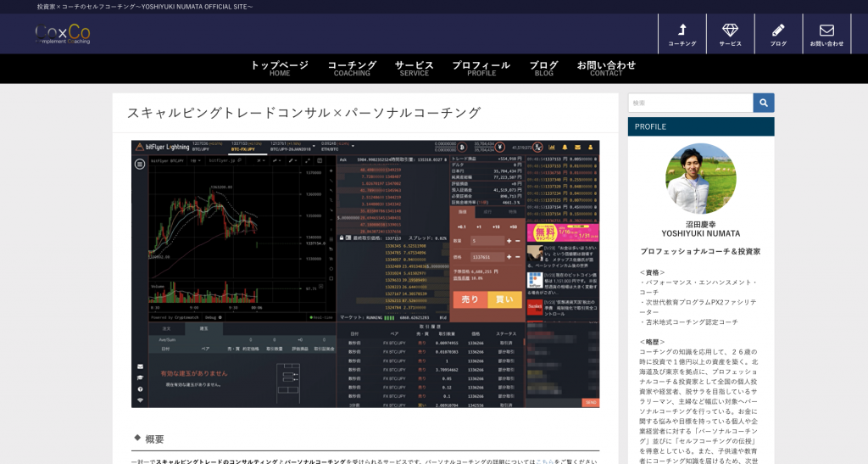This screenshot has height=464, width=868.
Task: Focus the 検索 search input field
Action: 690,103
